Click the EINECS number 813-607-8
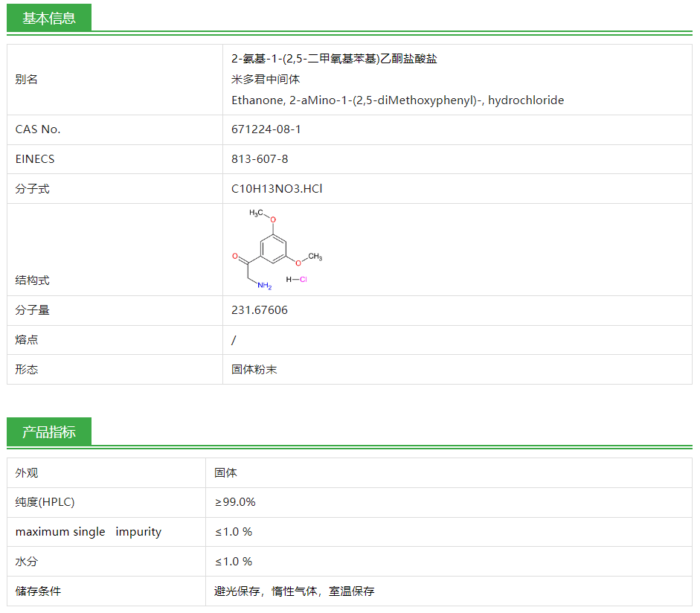The width and height of the screenshot is (700, 613). coord(257,158)
